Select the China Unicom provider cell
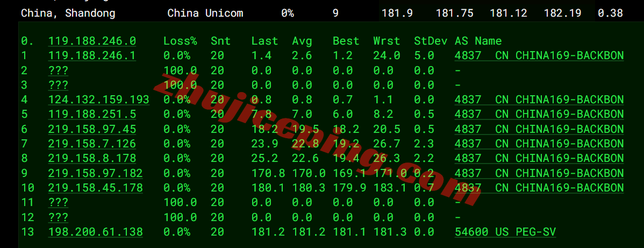 (205, 13)
